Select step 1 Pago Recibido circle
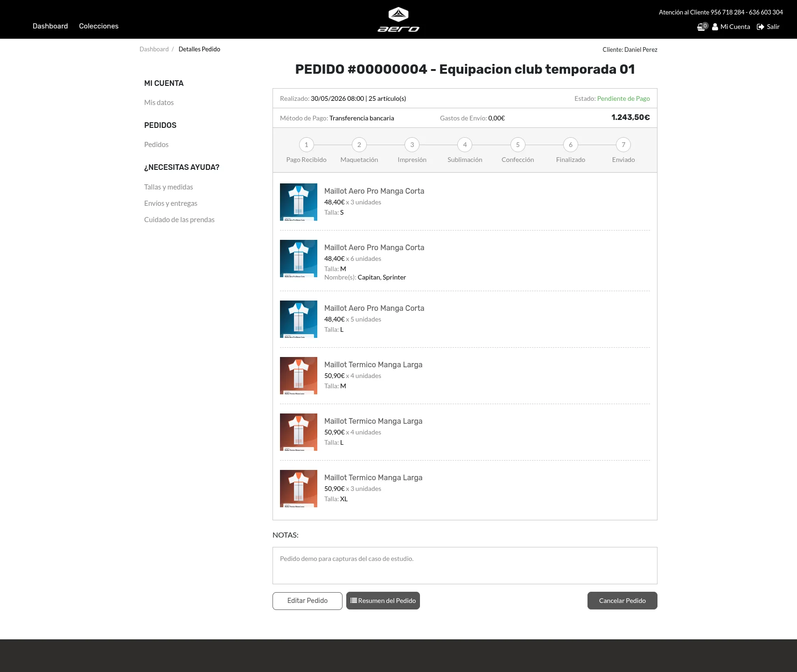This screenshot has height=672, width=797. pos(307,145)
